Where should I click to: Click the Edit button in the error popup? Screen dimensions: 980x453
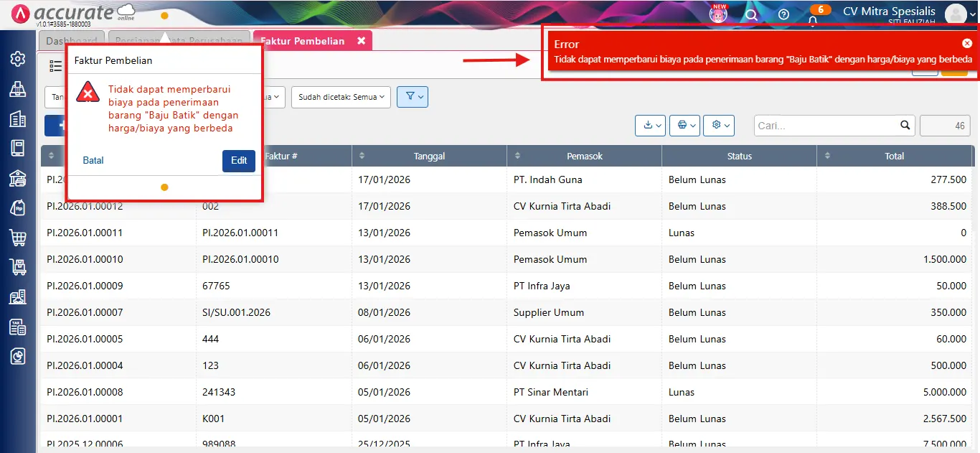238,161
